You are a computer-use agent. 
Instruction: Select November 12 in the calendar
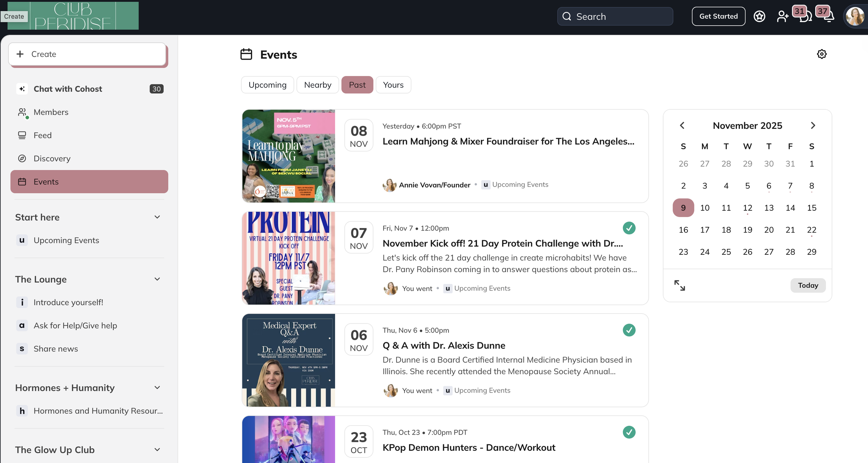tap(747, 208)
